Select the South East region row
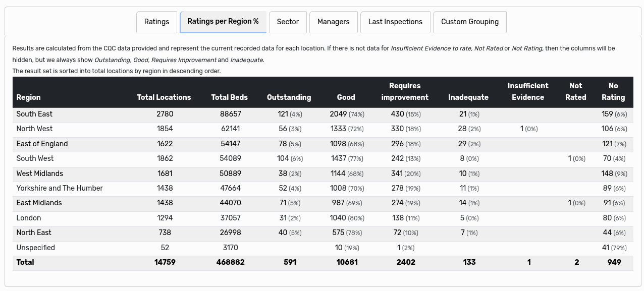This screenshot has width=644, height=291. 202,114
